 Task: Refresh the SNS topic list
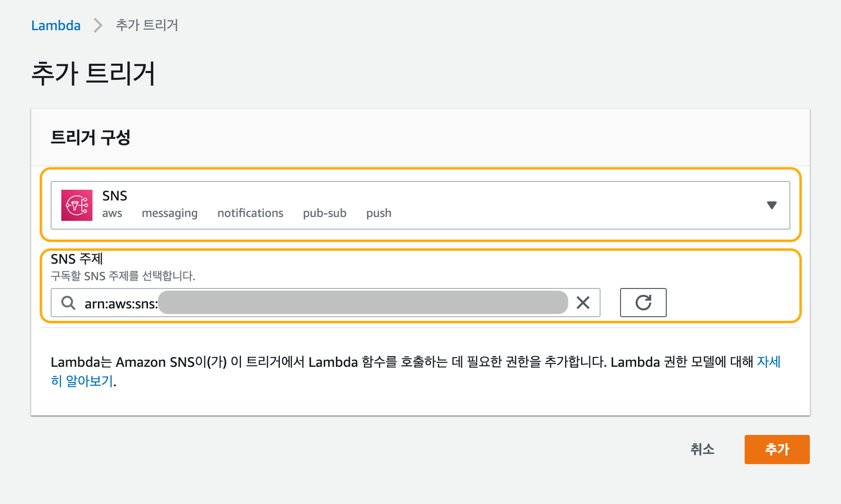(643, 303)
